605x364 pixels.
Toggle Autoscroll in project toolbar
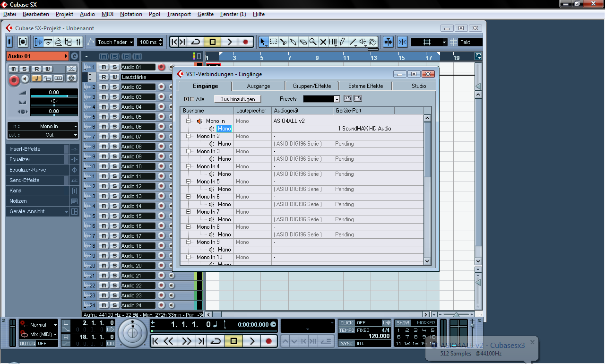click(x=388, y=42)
